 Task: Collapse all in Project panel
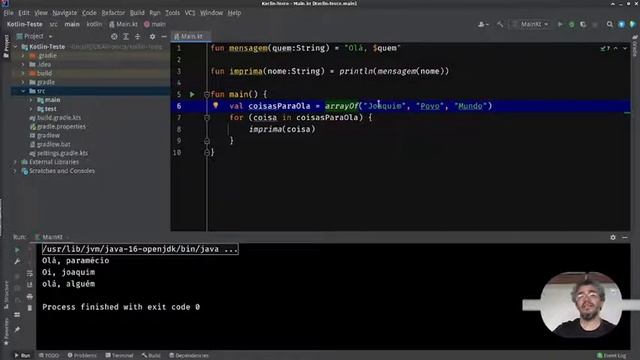click(x=138, y=37)
